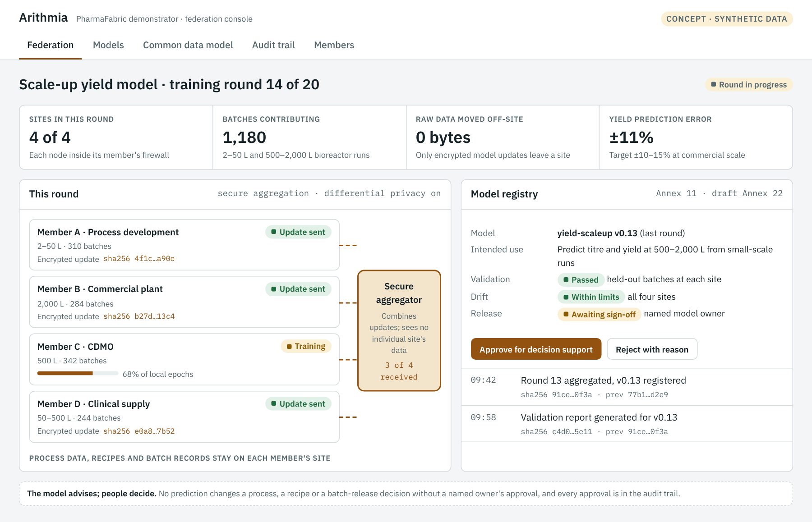Click the 68% of local epochs label
Screen dimensions: 812x522
158,374
